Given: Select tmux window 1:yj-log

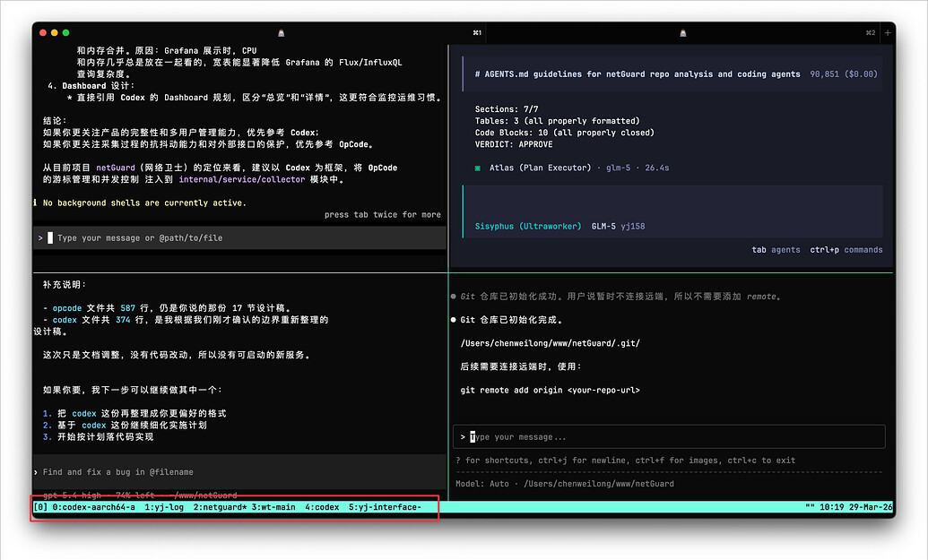Looking at the screenshot, I should tap(164, 507).
